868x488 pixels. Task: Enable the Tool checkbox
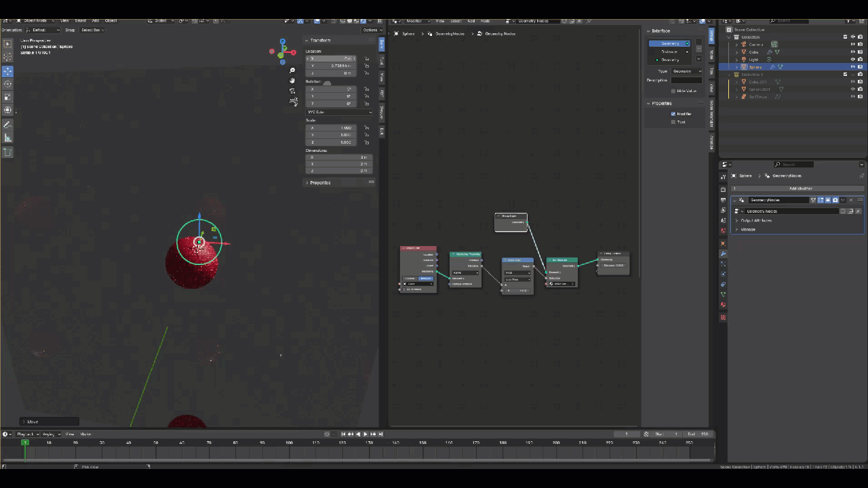coord(673,122)
